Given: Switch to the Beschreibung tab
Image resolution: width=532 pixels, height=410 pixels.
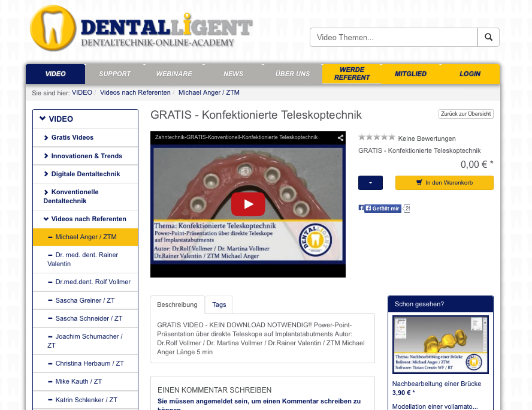Looking at the screenshot, I should tap(177, 305).
